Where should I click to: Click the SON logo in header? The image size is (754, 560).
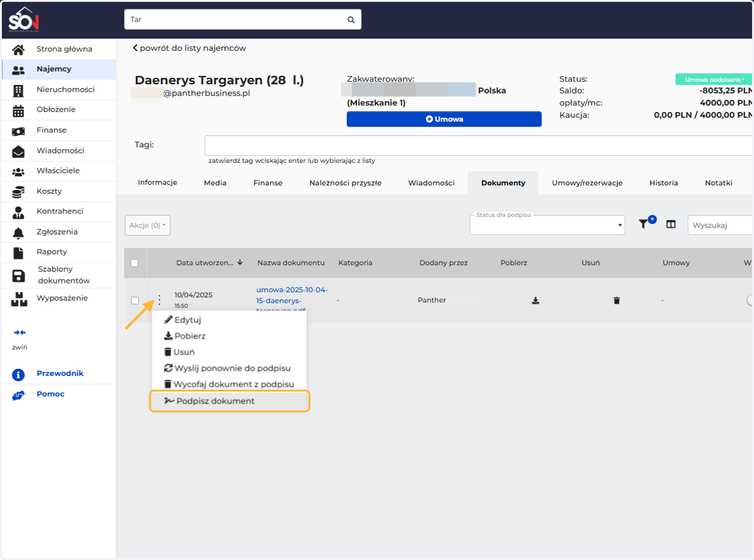[x=24, y=19]
